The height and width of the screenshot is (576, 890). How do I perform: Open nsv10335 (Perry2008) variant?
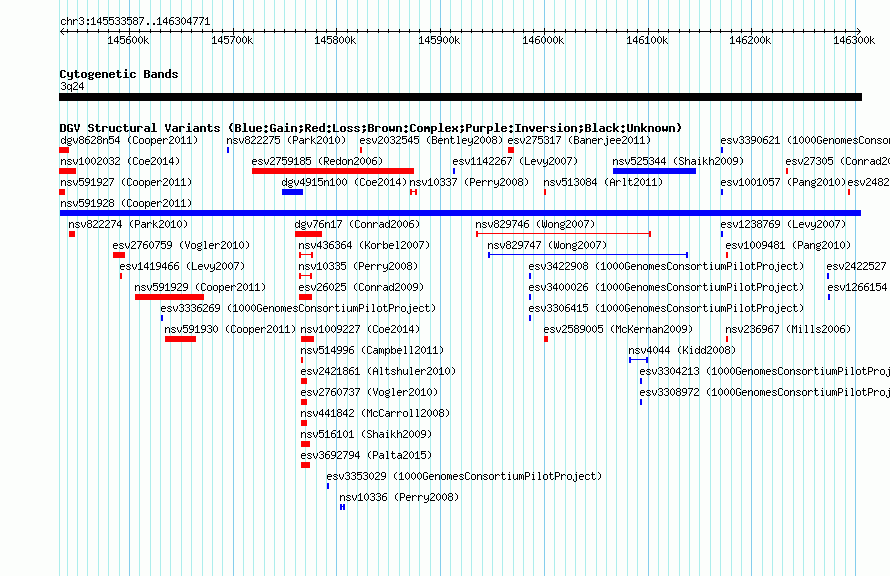click(358, 266)
